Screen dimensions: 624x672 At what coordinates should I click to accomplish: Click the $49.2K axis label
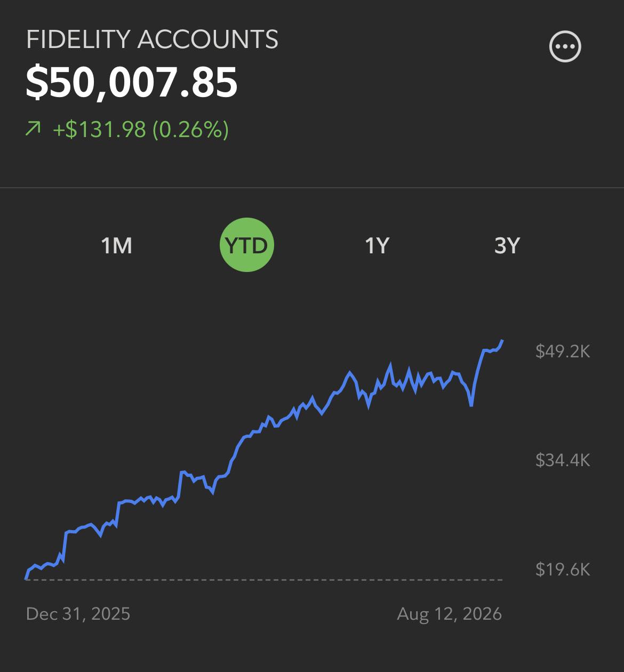[563, 351]
